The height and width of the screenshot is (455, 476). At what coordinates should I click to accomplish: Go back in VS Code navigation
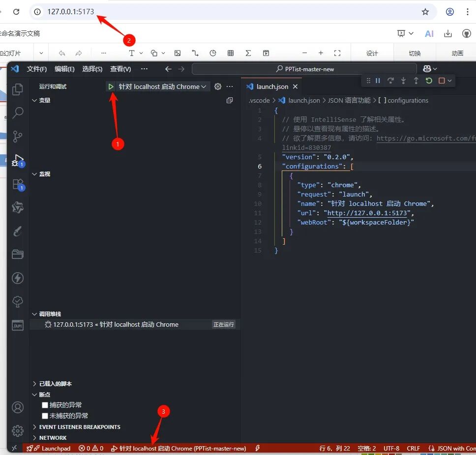pos(168,69)
